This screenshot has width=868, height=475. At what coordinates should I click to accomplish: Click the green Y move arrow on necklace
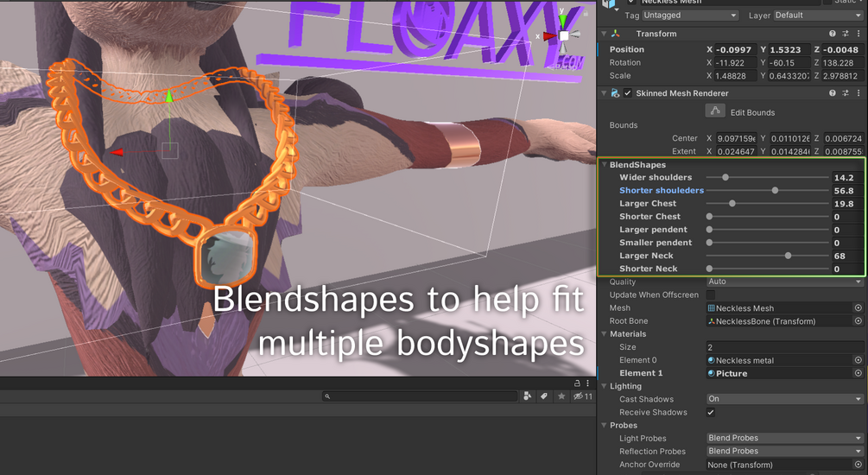(x=168, y=96)
